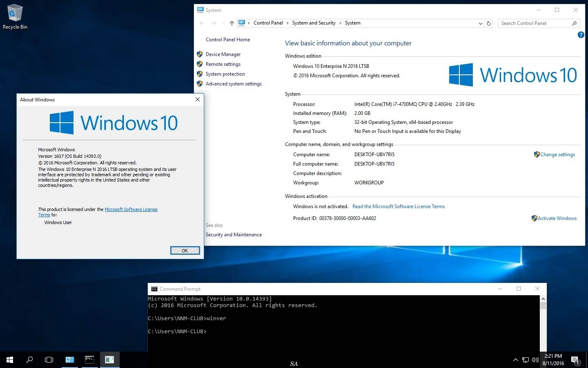Expand arrow after System and Security breadcrumb

[x=340, y=23]
